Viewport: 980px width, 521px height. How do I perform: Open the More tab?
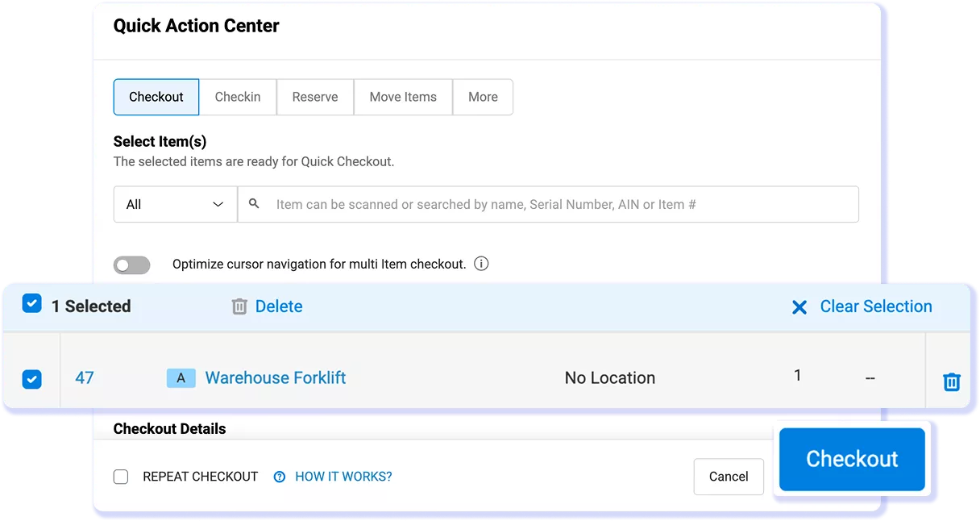coord(483,97)
